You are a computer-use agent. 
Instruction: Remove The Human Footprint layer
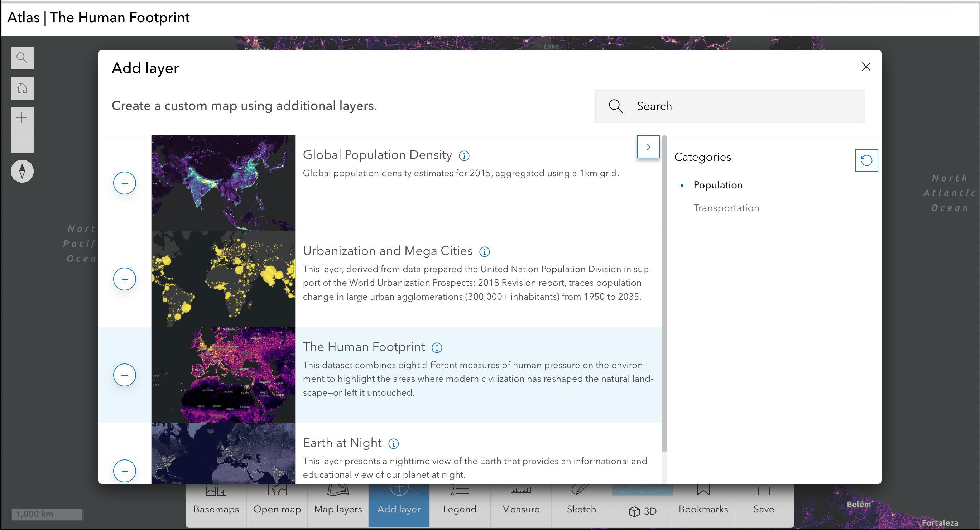tap(124, 375)
